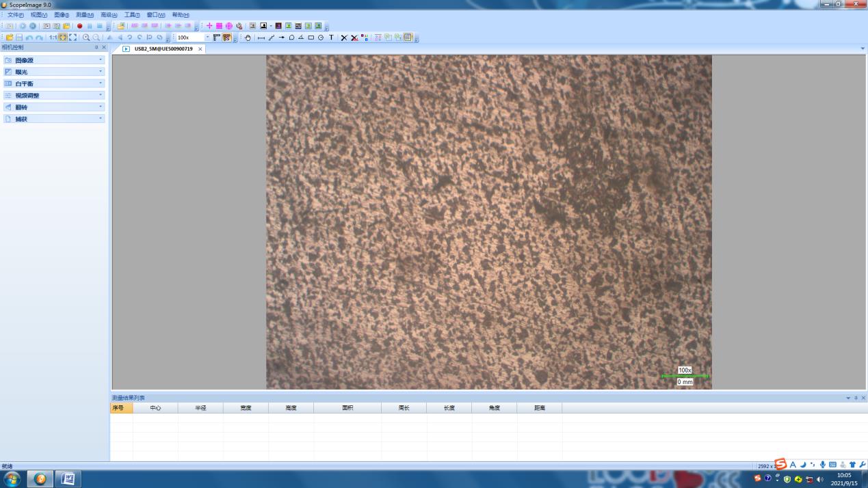The image size is (868, 488).
Task: Open the 工具 menu
Action: coord(132,14)
